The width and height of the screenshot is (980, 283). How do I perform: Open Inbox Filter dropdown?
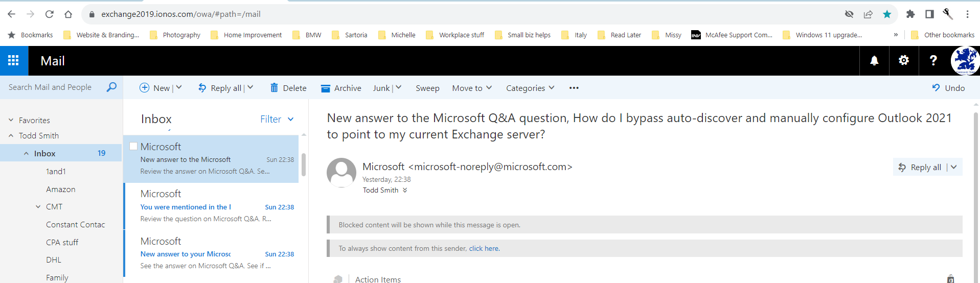tap(277, 119)
